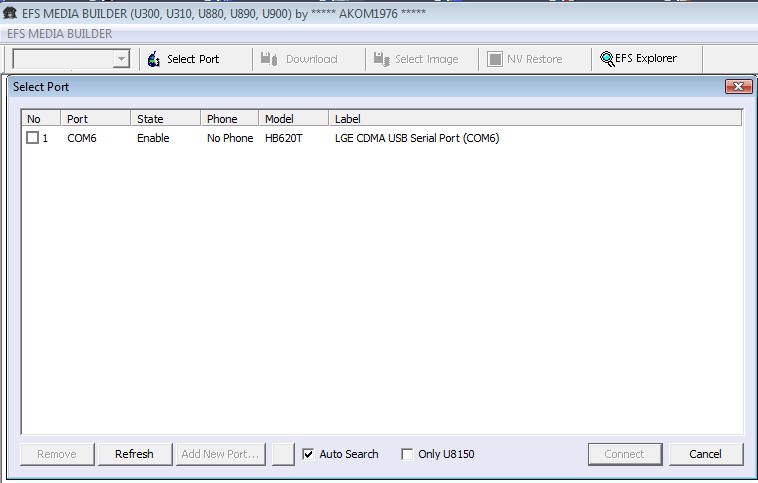Click the NV Restore toolbar icon
Image resolution: width=758 pixels, height=483 pixels.
[495, 59]
